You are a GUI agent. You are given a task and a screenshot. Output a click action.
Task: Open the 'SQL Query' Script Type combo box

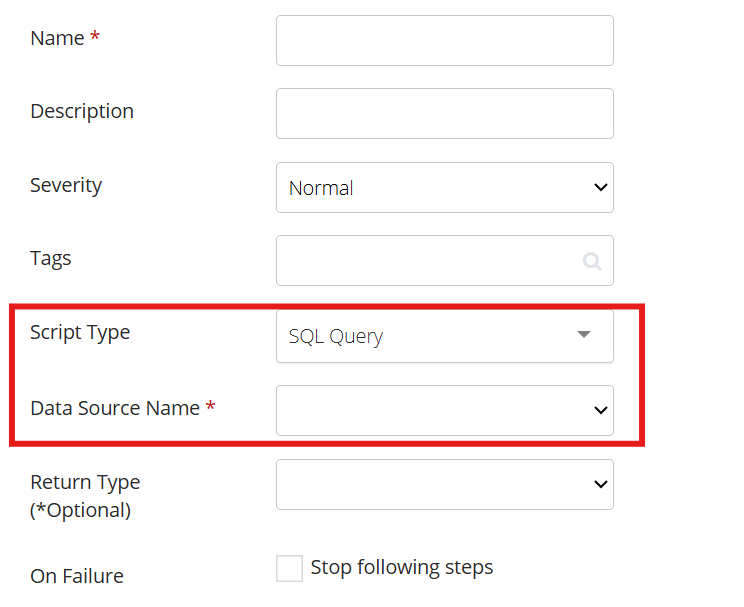click(445, 336)
